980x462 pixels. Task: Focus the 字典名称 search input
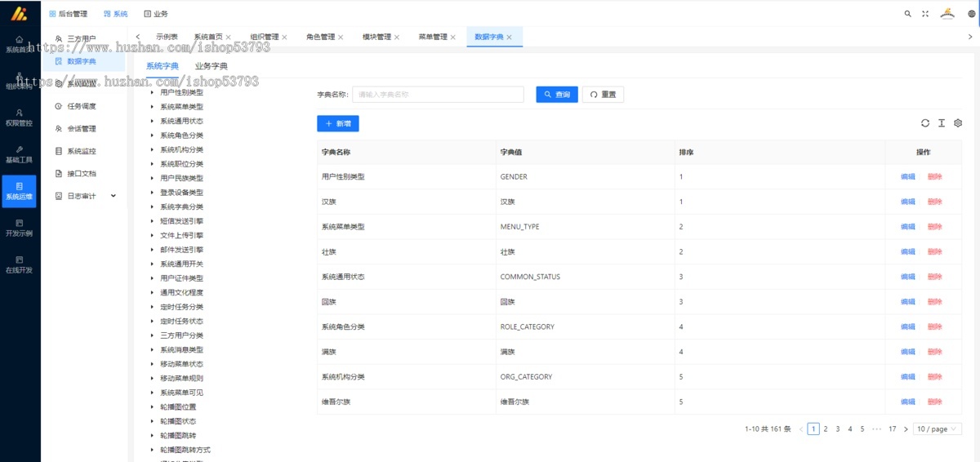point(438,95)
